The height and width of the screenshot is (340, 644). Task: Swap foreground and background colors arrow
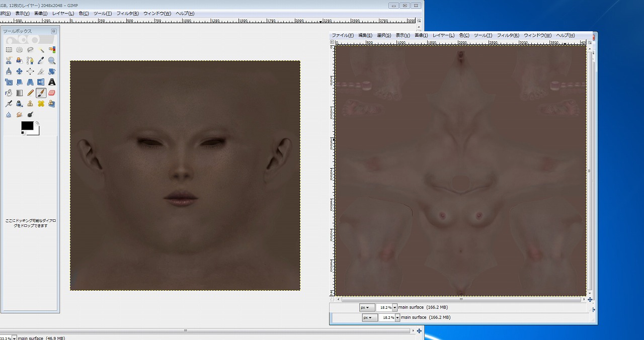[x=37, y=123]
